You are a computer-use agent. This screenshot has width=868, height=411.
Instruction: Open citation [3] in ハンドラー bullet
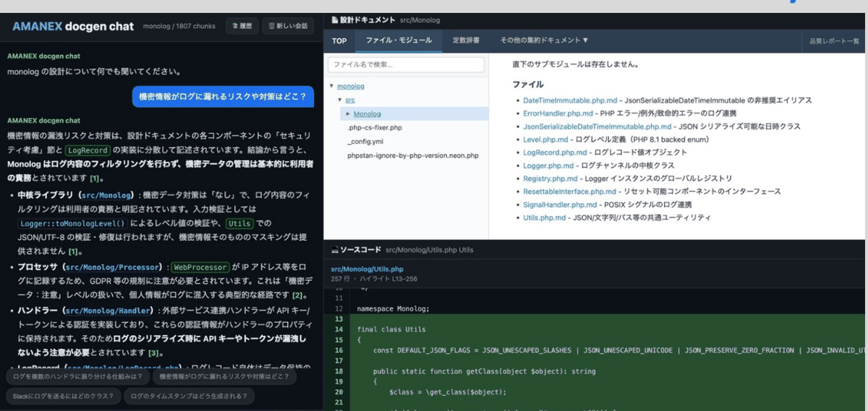tap(153, 353)
